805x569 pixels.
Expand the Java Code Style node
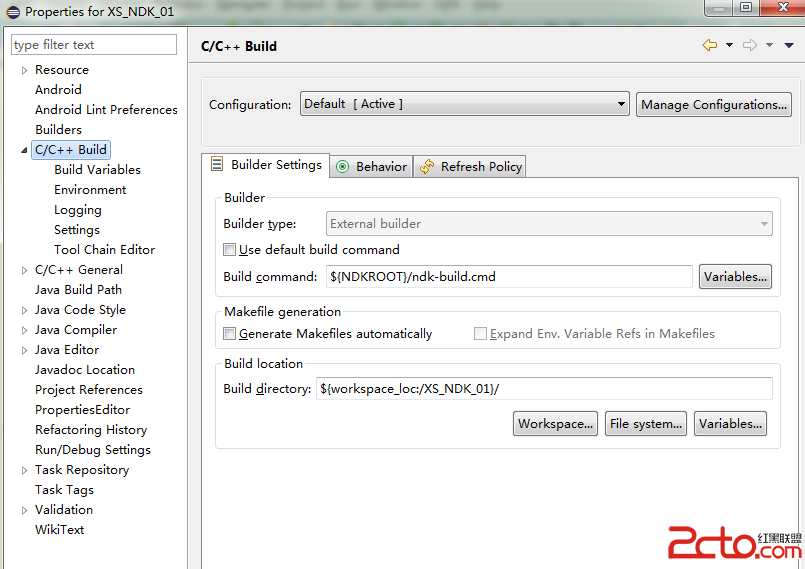[24, 310]
